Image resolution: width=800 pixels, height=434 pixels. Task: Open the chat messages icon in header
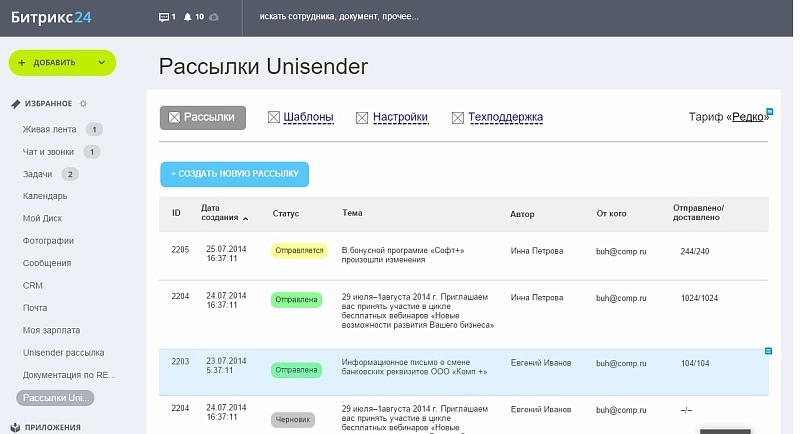[164, 18]
